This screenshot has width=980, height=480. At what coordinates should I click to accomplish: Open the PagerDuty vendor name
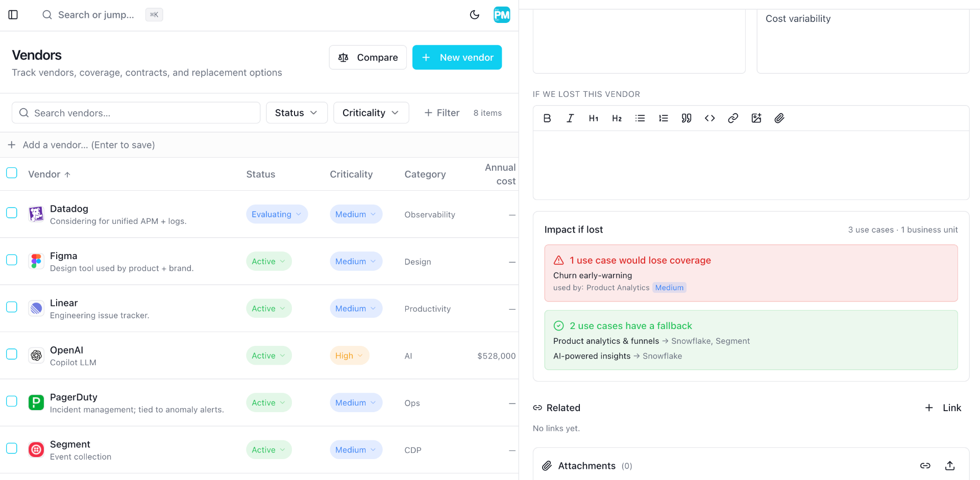(x=73, y=397)
